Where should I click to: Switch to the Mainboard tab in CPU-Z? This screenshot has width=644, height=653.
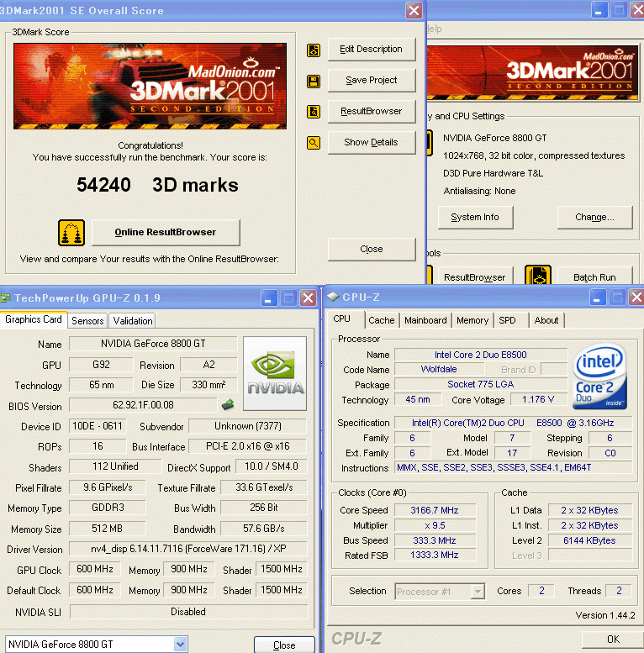[x=425, y=320]
